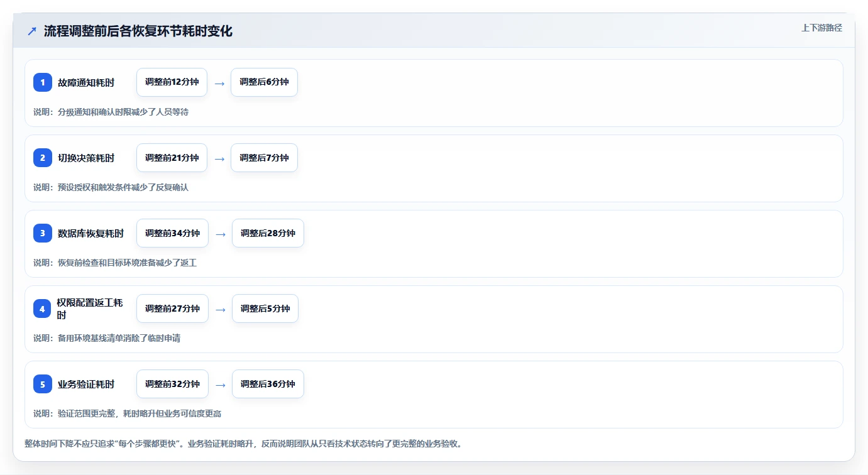Select the 调整前34分钟 chip
The height and width of the screenshot is (475, 868).
pyautogui.click(x=172, y=233)
